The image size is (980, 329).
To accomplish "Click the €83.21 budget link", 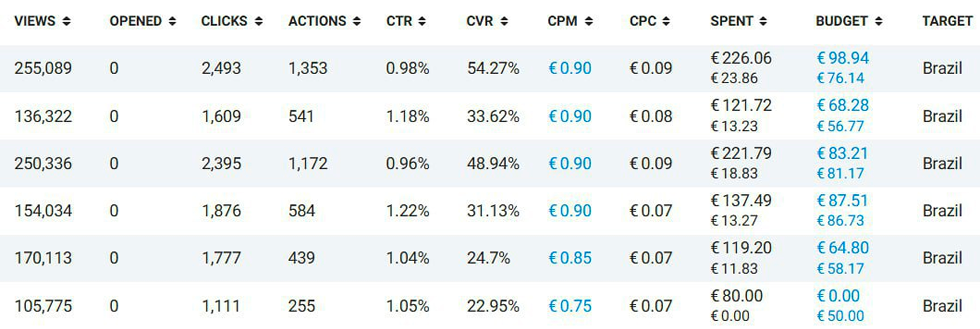I will [842, 153].
